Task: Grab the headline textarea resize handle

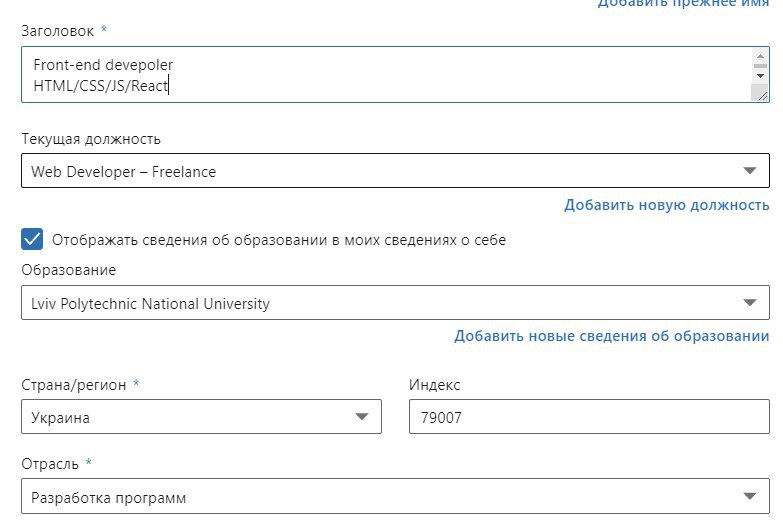Action: [x=762, y=94]
